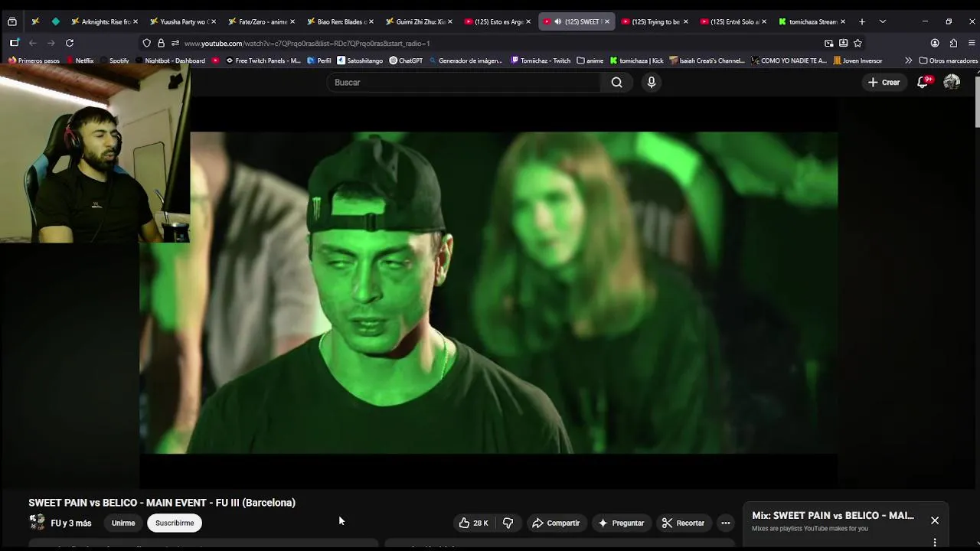The image size is (980, 551).
Task: Open picture-in-picture icon in address bar
Action: click(828, 43)
